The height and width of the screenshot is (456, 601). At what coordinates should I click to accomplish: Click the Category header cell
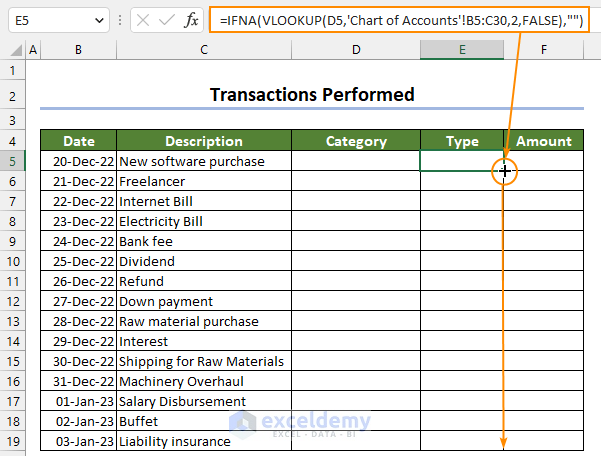tap(356, 141)
